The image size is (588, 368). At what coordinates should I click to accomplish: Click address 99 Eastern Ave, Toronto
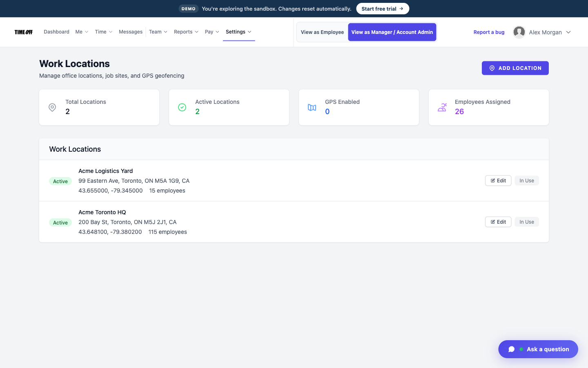pos(134,181)
